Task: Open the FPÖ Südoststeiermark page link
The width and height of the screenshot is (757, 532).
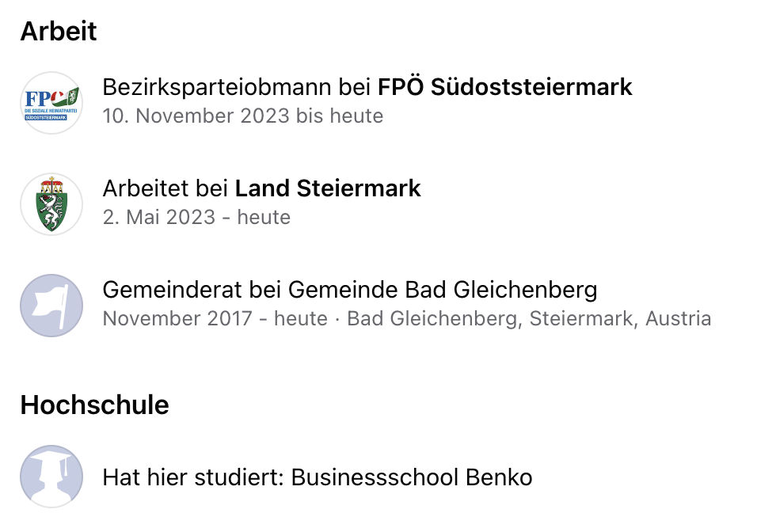Action: click(504, 87)
